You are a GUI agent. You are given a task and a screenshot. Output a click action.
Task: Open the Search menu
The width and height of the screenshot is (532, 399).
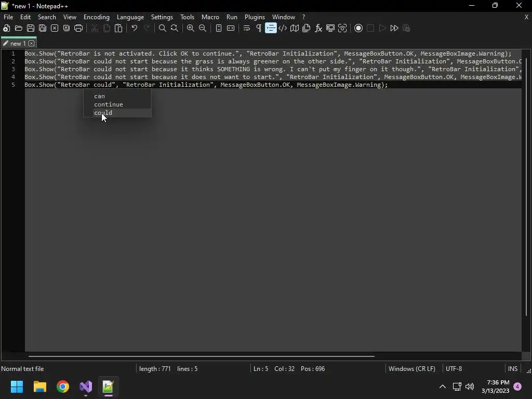click(x=47, y=17)
